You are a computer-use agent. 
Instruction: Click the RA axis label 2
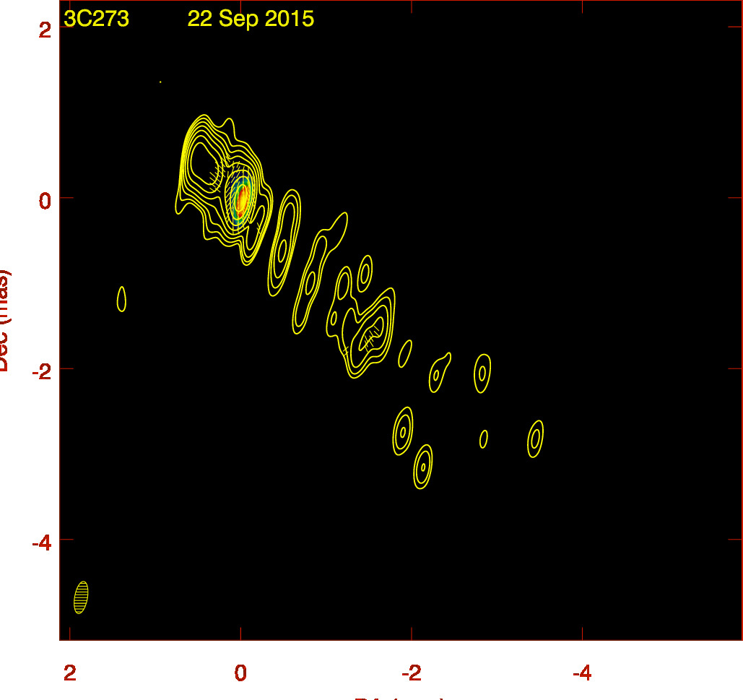point(69,673)
